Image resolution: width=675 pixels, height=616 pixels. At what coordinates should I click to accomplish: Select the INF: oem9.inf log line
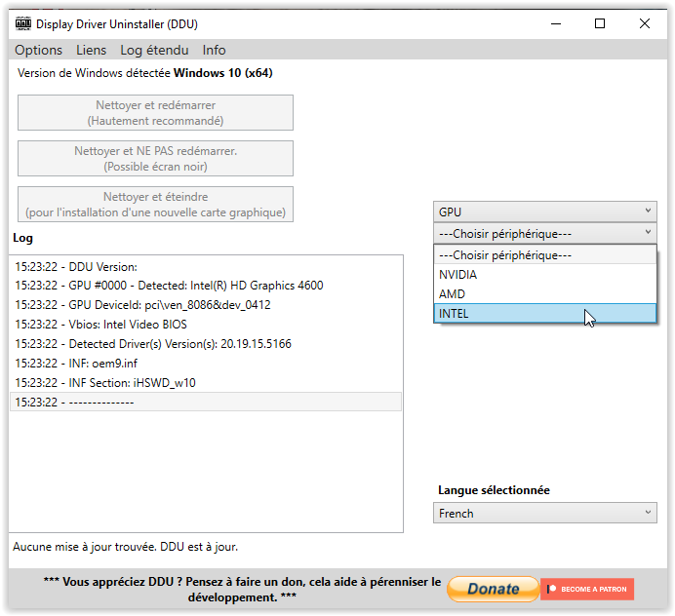[x=206, y=364]
